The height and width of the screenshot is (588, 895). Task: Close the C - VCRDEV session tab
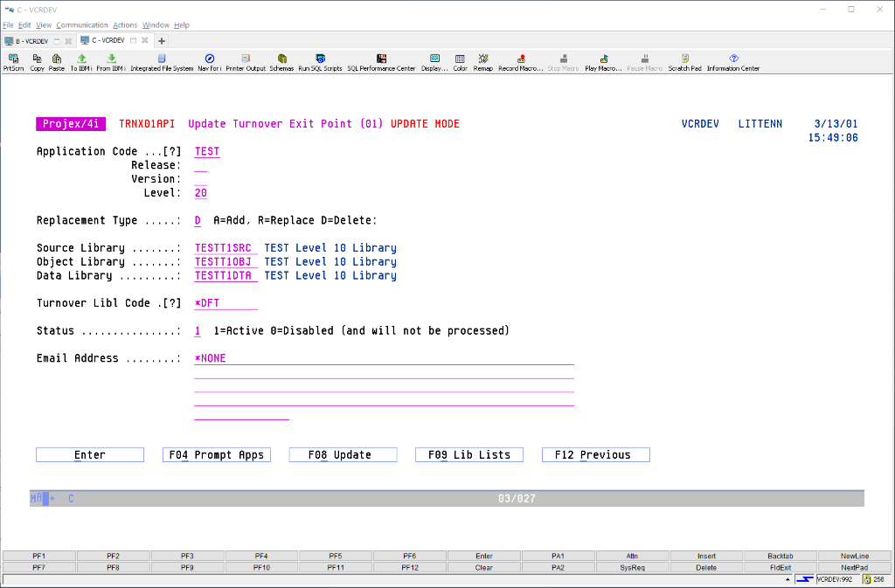(145, 40)
